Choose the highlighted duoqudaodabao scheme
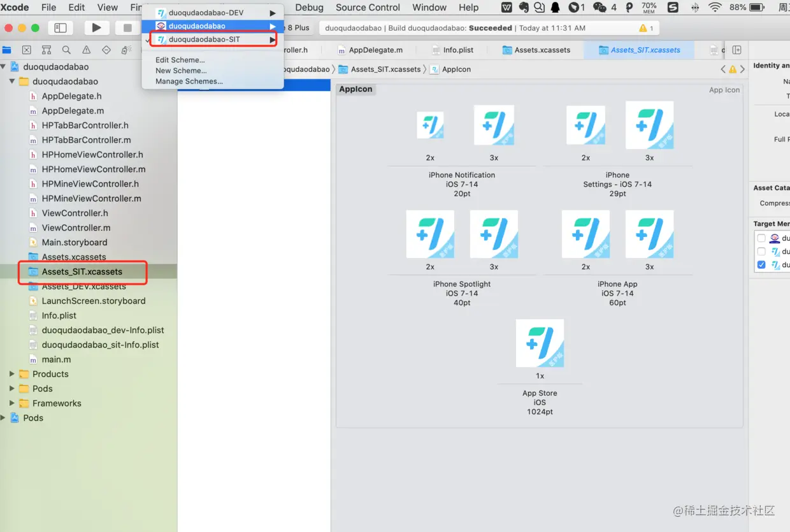 pos(213,26)
